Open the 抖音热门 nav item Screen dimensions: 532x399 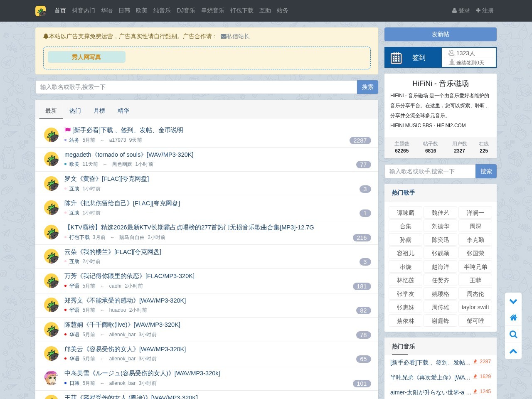(x=84, y=11)
